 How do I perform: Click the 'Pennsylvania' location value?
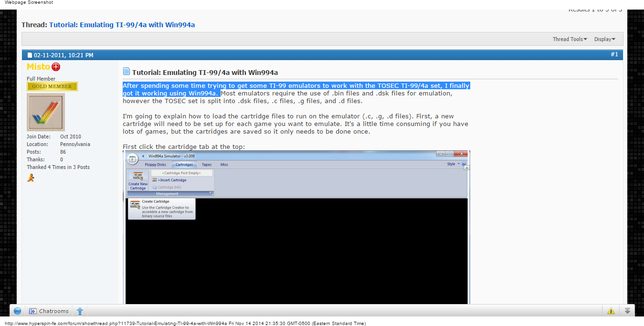point(75,144)
